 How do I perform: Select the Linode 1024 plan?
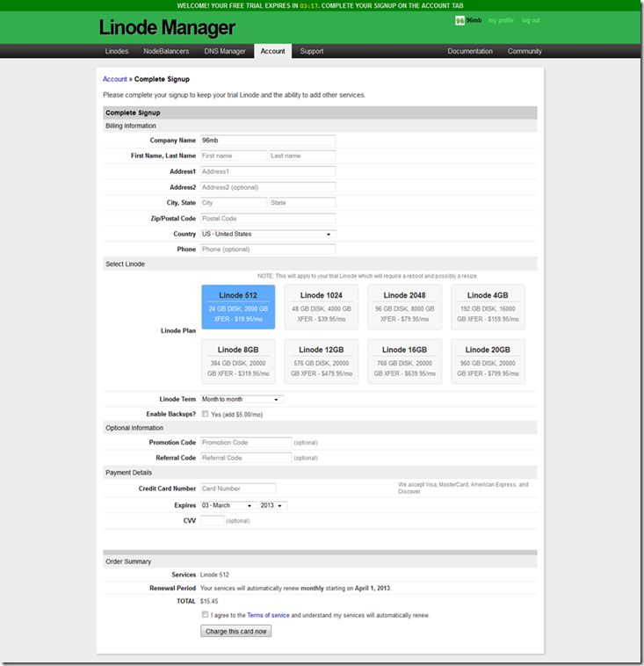(x=322, y=307)
